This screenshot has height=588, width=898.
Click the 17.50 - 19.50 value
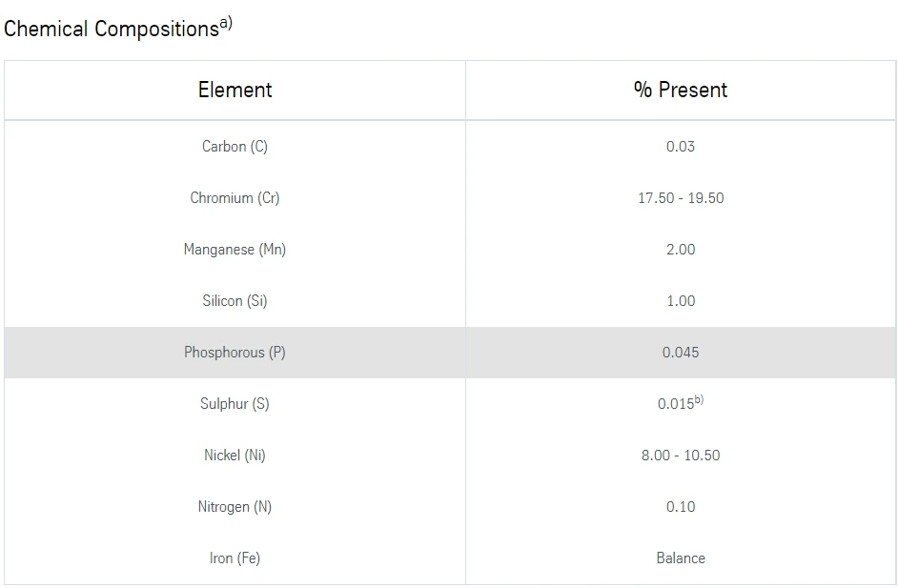(681, 198)
